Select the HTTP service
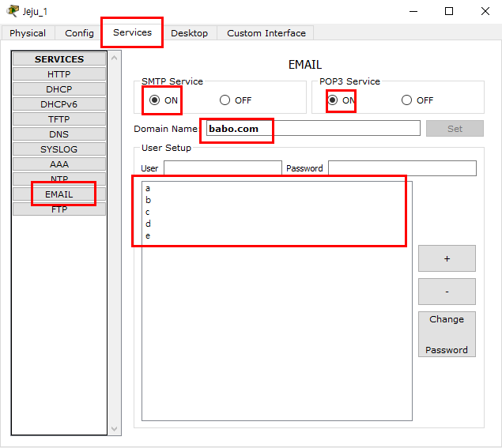502x448 pixels. tap(59, 74)
